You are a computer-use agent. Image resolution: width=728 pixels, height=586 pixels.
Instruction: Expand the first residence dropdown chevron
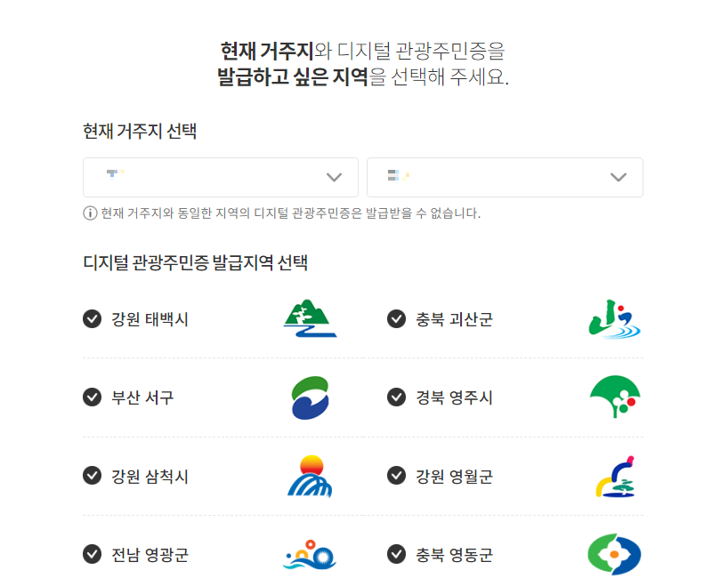tap(334, 177)
